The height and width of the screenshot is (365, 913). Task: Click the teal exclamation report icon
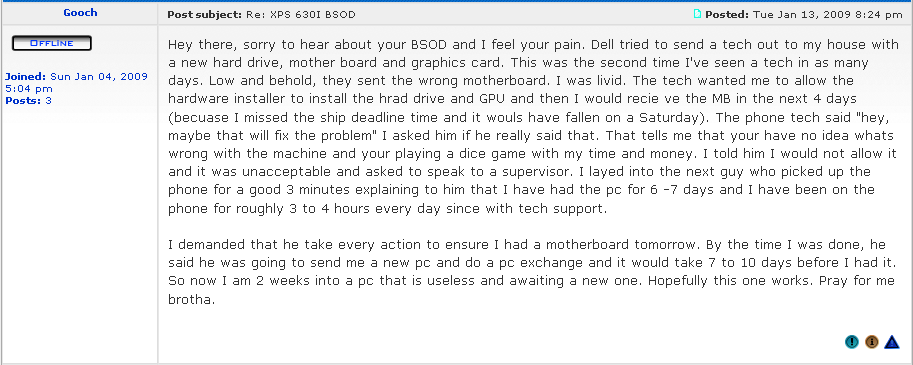851,342
